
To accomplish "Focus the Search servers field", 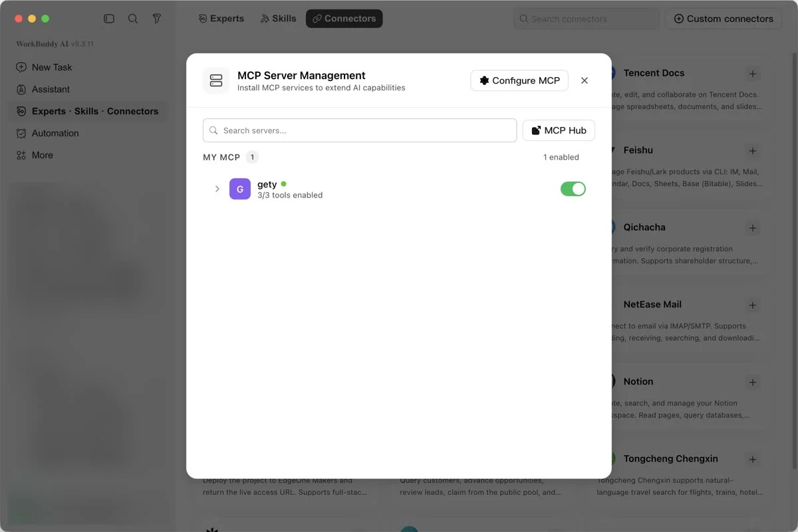I will [x=360, y=130].
